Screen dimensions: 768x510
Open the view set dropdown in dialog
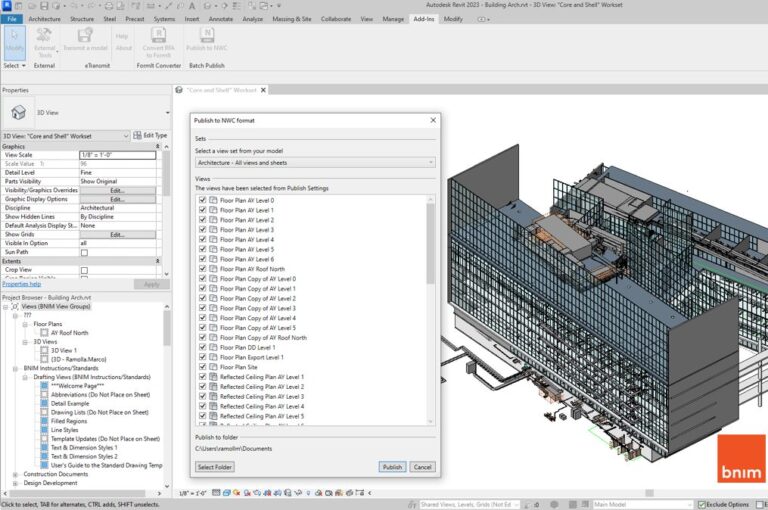tap(315, 162)
